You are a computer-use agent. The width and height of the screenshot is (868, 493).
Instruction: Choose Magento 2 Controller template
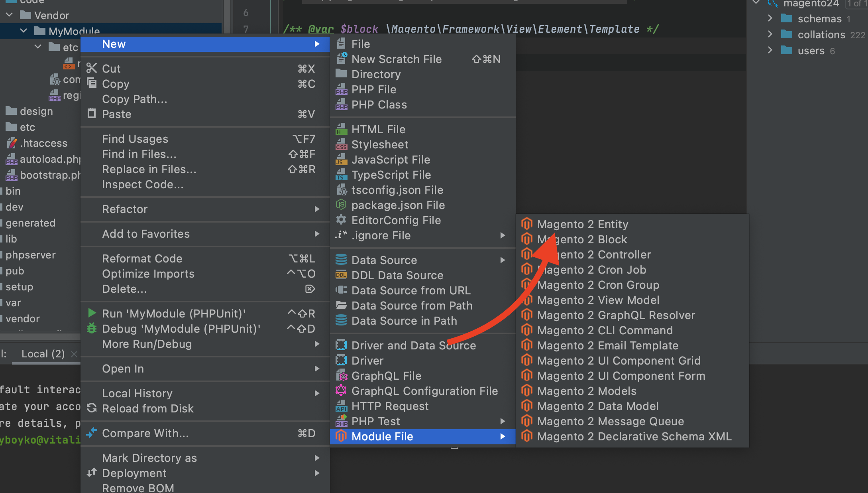click(x=624, y=254)
